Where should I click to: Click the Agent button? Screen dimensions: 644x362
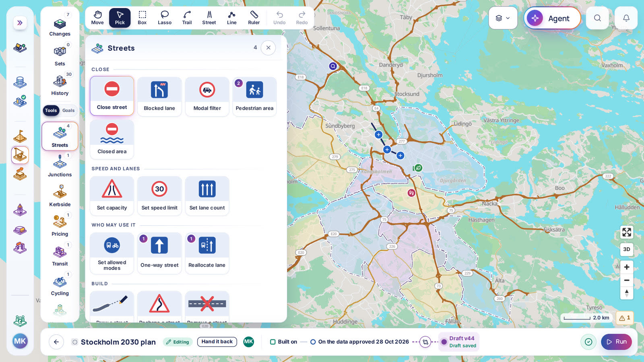click(552, 18)
